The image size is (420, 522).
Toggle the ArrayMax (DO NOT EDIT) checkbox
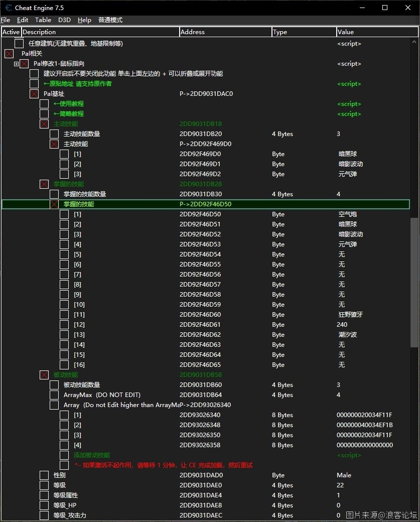tap(54, 395)
